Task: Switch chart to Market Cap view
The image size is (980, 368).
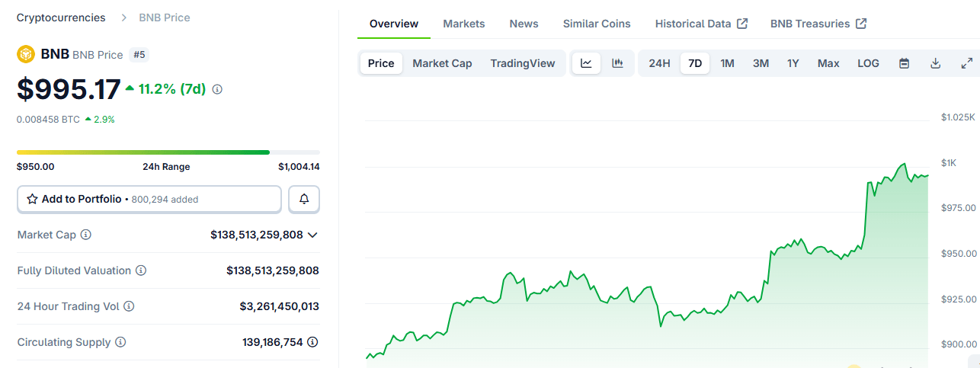Action: coord(442,63)
